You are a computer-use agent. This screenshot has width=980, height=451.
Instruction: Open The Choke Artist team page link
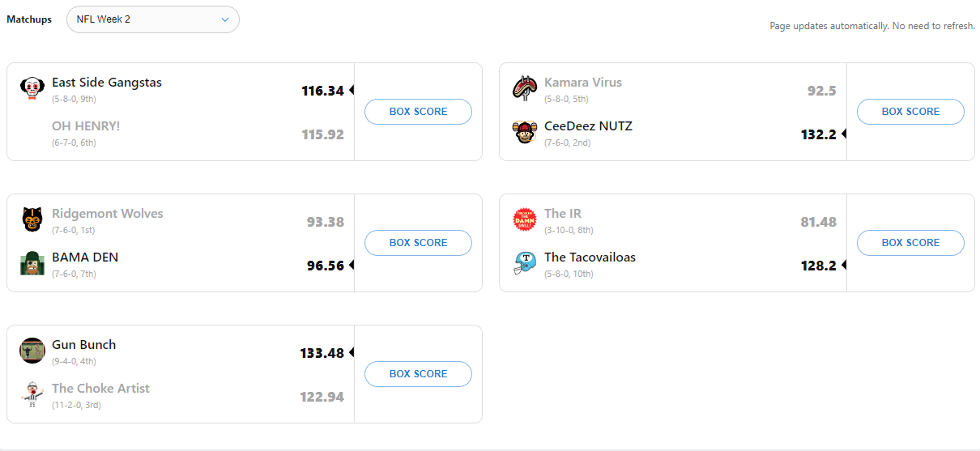tap(100, 389)
